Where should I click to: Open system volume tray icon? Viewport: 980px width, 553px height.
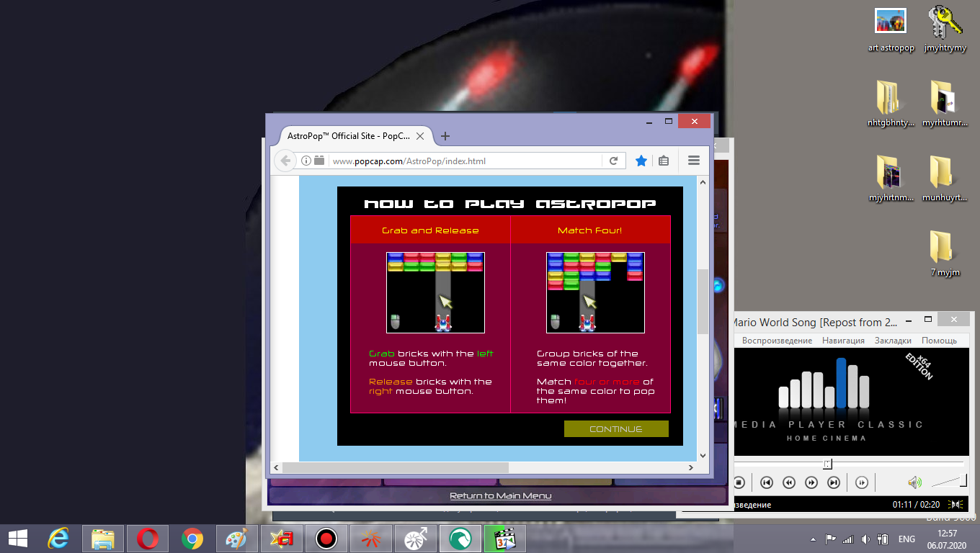(865, 539)
